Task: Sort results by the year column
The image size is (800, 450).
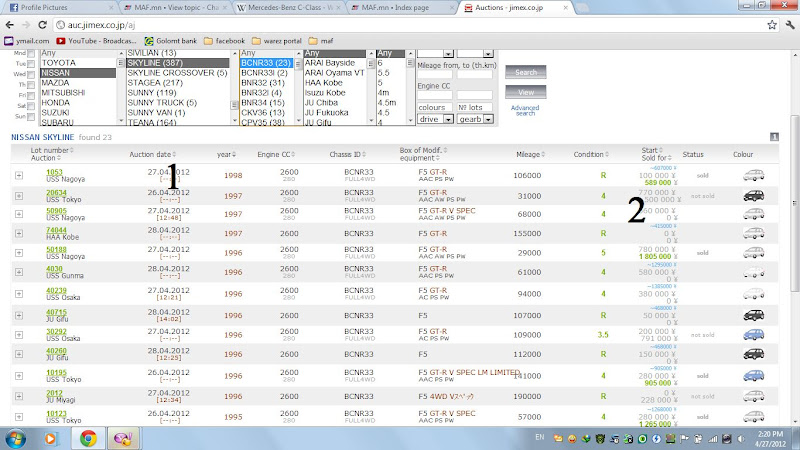Action: pos(226,154)
